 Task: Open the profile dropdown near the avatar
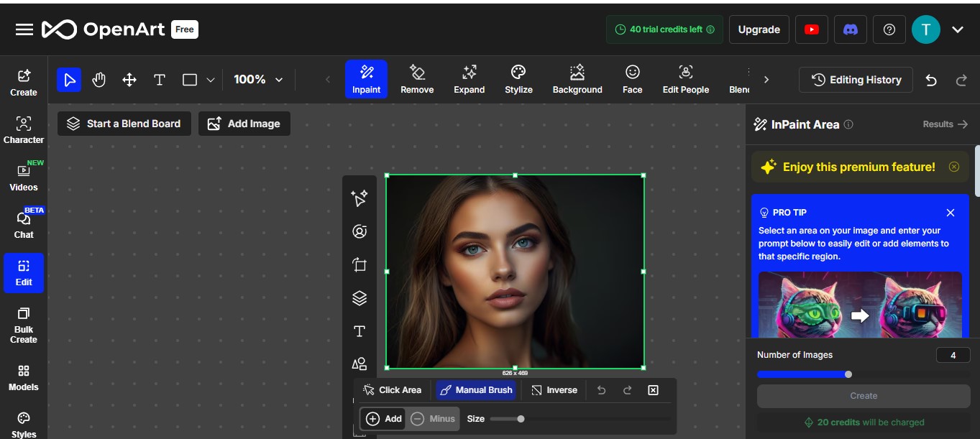[x=958, y=29]
